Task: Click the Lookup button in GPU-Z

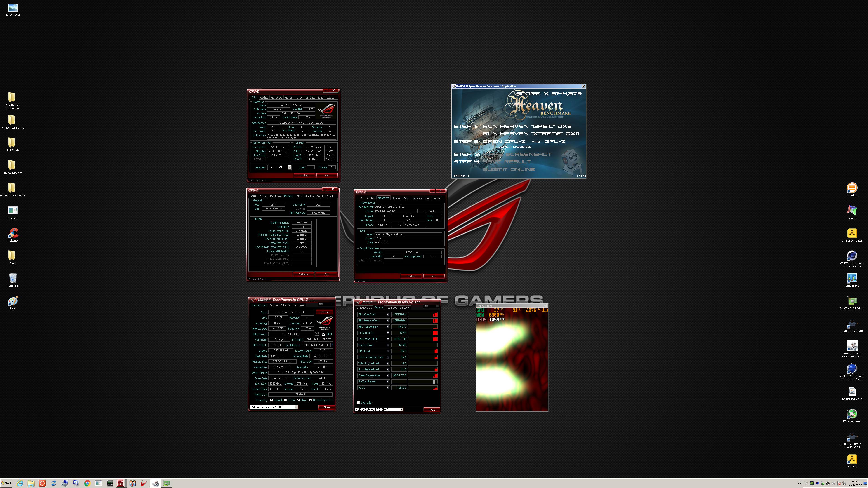Action: click(324, 312)
